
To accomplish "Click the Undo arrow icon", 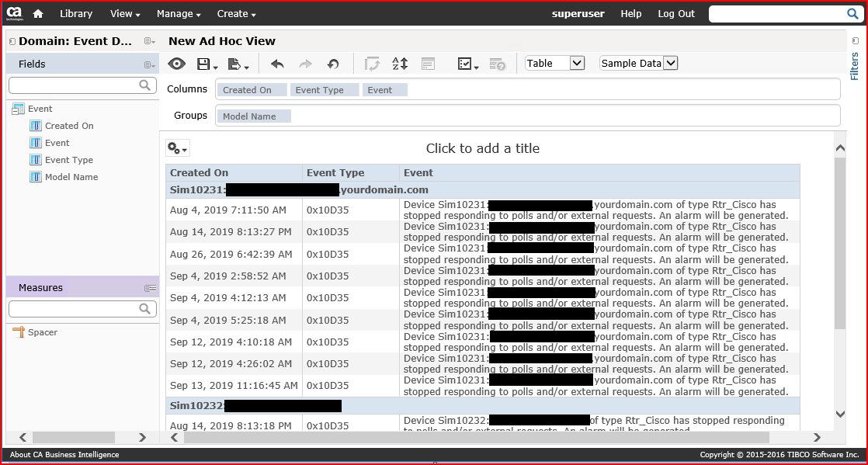I will (x=277, y=64).
